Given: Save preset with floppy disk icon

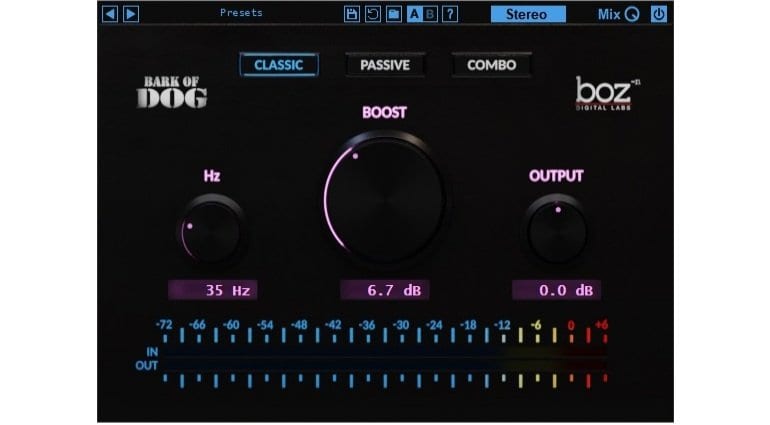Looking at the screenshot, I should click(x=352, y=14).
